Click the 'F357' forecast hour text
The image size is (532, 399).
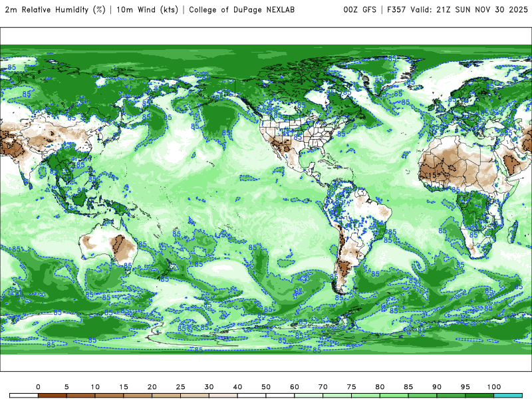[396, 10]
